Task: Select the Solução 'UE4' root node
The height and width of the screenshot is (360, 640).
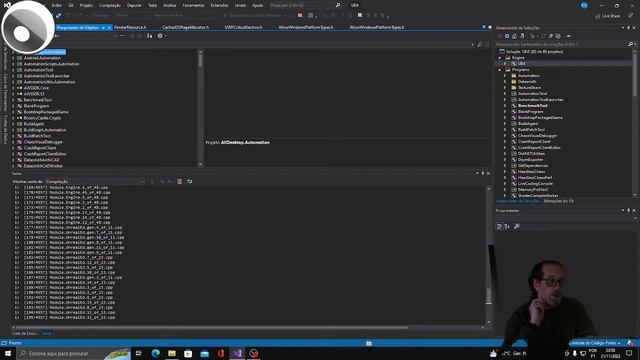Action: (x=534, y=52)
